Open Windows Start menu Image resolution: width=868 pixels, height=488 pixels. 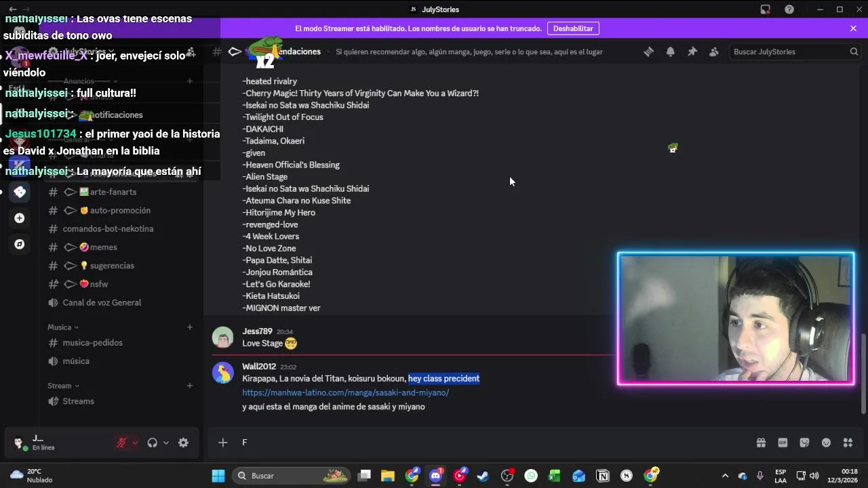(x=218, y=476)
